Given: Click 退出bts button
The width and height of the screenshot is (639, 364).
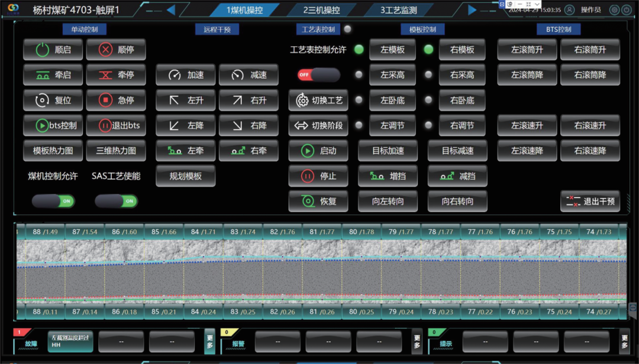Looking at the screenshot, I should 116,125.
